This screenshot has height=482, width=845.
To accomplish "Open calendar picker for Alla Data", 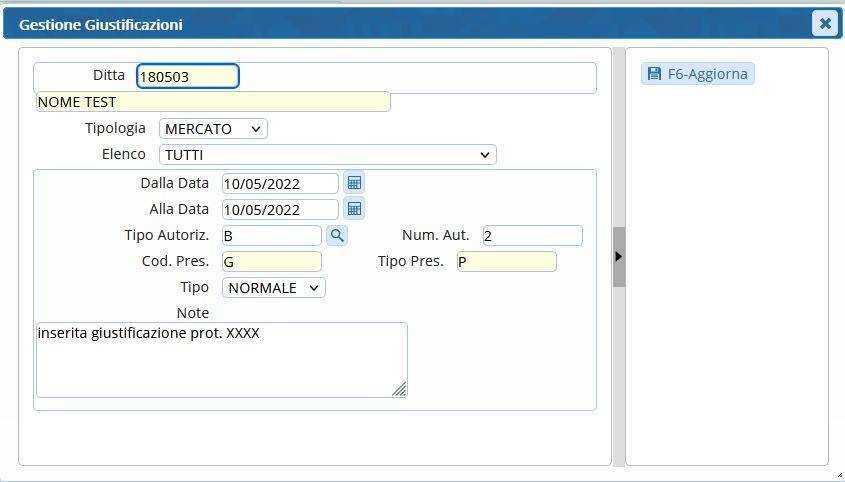I will [x=354, y=209].
